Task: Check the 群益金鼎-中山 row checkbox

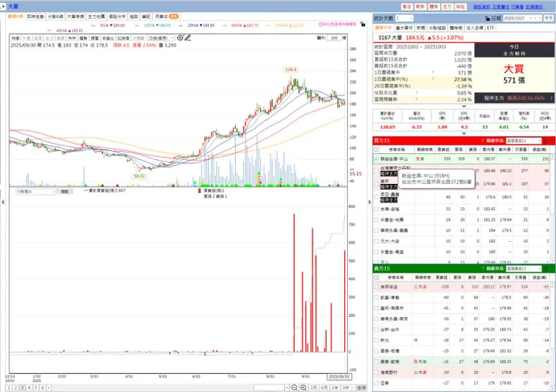Action: pyautogui.click(x=376, y=159)
